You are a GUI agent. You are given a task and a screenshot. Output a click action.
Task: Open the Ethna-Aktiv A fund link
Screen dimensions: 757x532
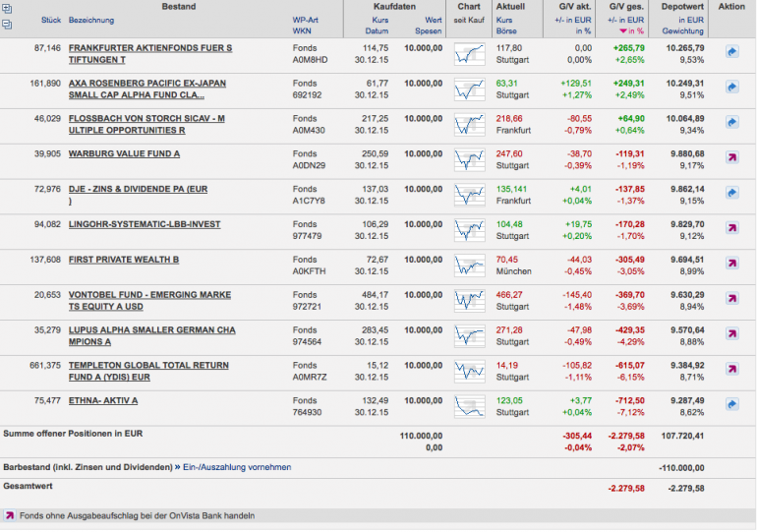click(x=103, y=400)
